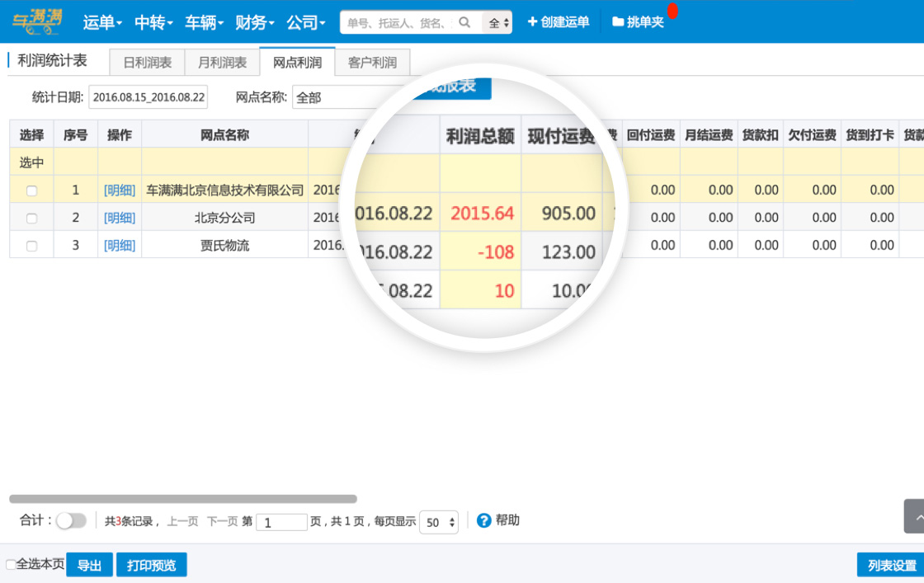Select the 北京分公司 row checkbox

point(31,219)
